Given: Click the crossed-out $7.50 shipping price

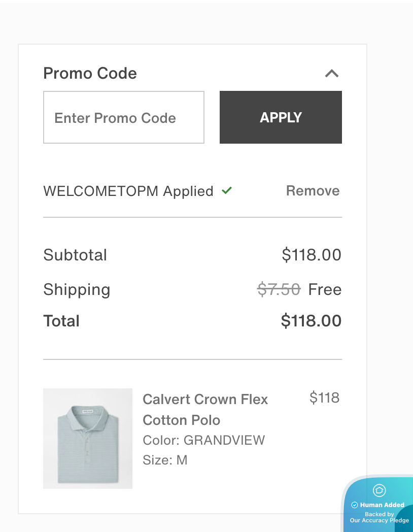Looking at the screenshot, I should [x=279, y=289].
